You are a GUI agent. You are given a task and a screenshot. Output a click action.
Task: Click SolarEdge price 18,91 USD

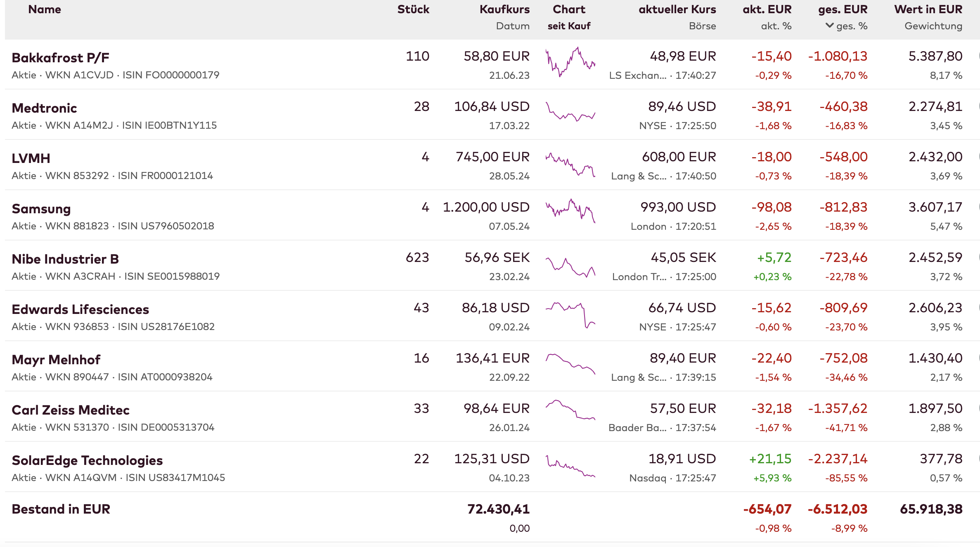point(682,459)
